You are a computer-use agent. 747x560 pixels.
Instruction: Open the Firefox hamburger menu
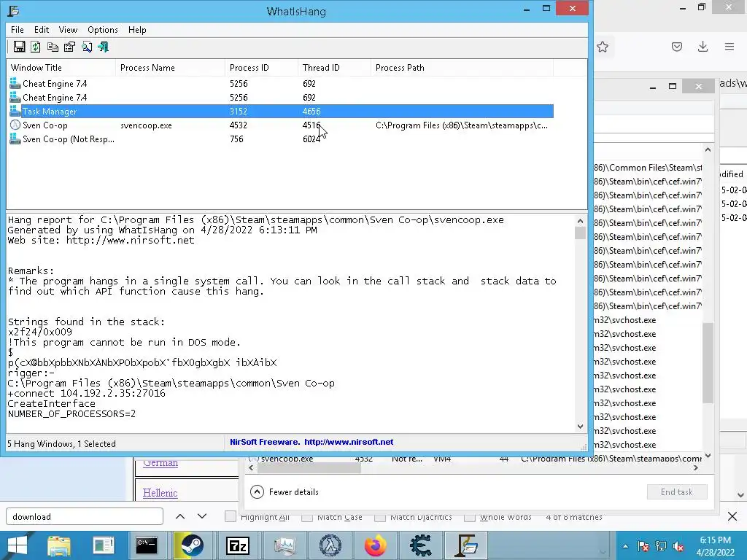coord(729,47)
